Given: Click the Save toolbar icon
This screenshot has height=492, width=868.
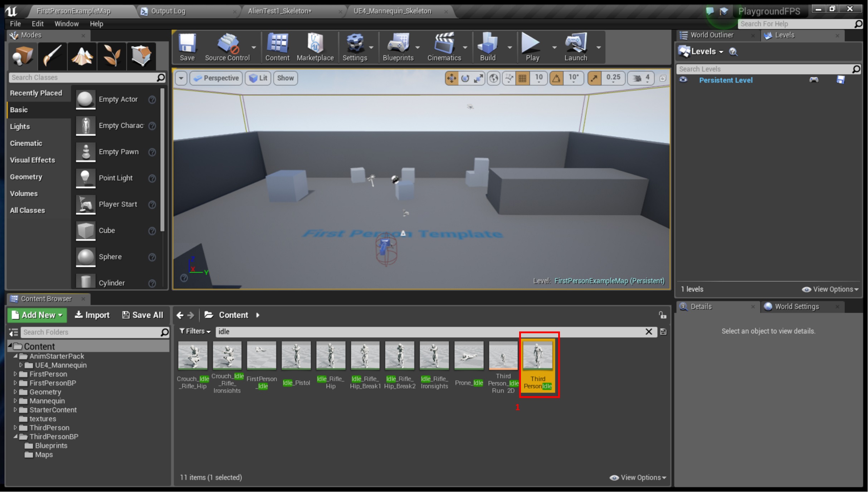Looking at the screenshot, I should [x=187, y=47].
